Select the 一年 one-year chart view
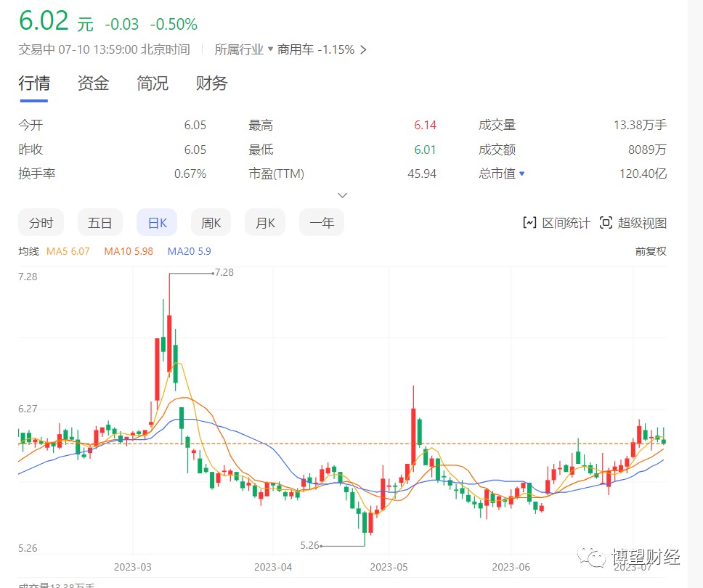This screenshot has height=588, width=703. (x=321, y=223)
